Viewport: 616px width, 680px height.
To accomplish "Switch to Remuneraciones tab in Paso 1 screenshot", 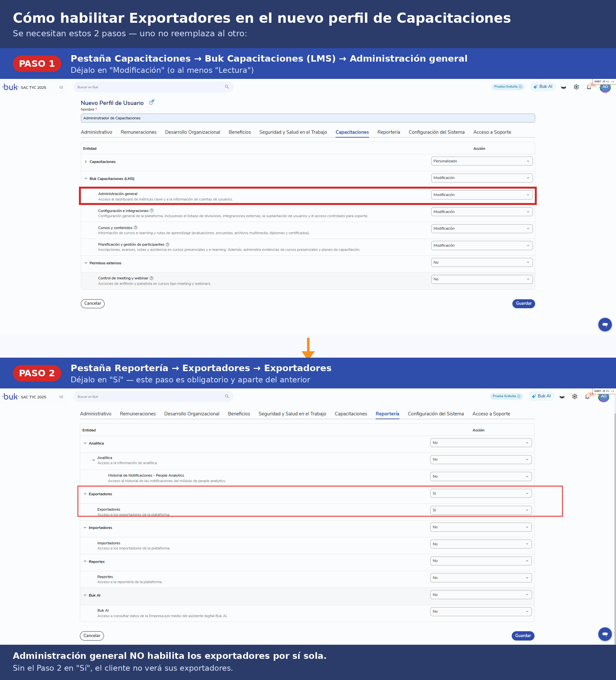I will click(x=139, y=132).
